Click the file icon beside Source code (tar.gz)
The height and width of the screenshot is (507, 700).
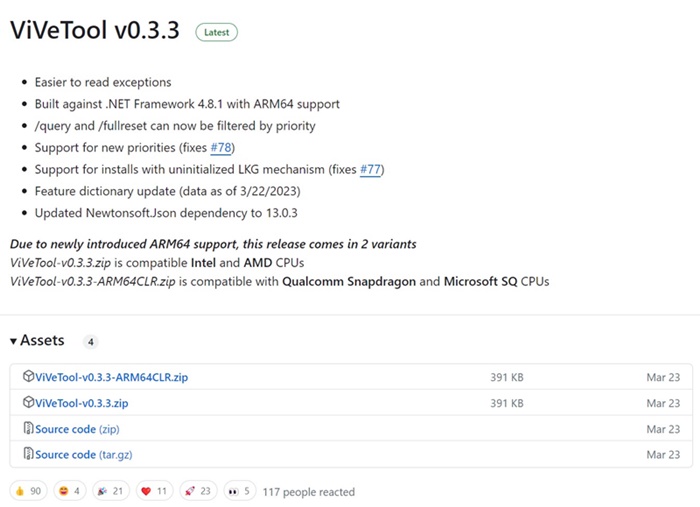coord(29,454)
